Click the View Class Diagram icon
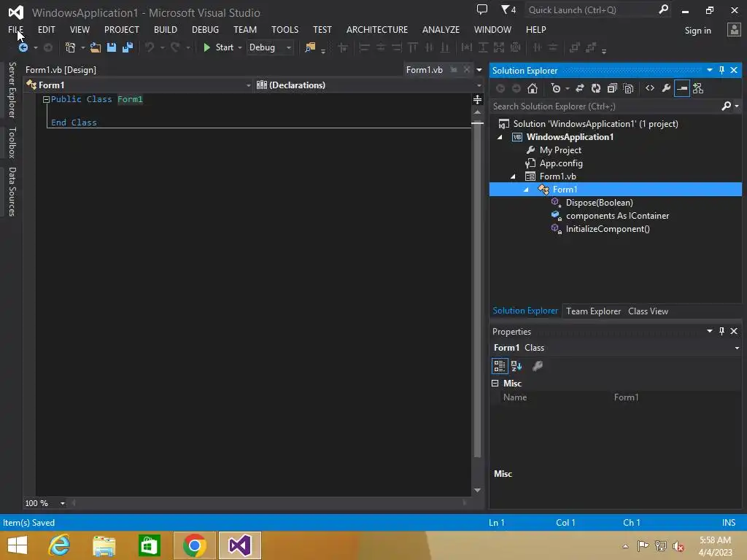 click(x=698, y=88)
